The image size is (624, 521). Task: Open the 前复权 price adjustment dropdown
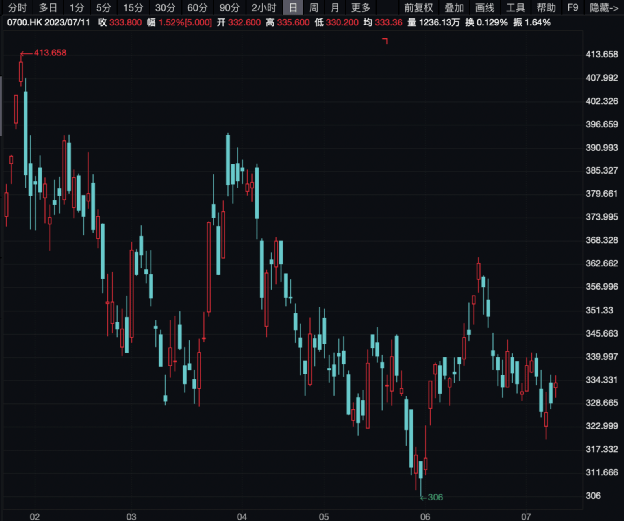pyautogui.click(x=418, y=7)
